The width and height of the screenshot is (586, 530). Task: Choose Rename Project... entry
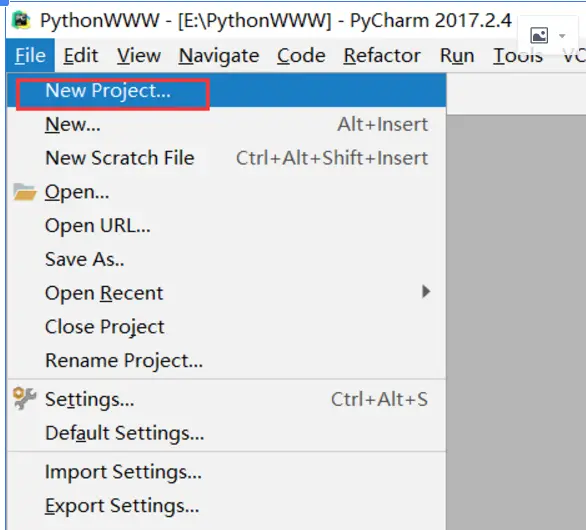(226, 361)
